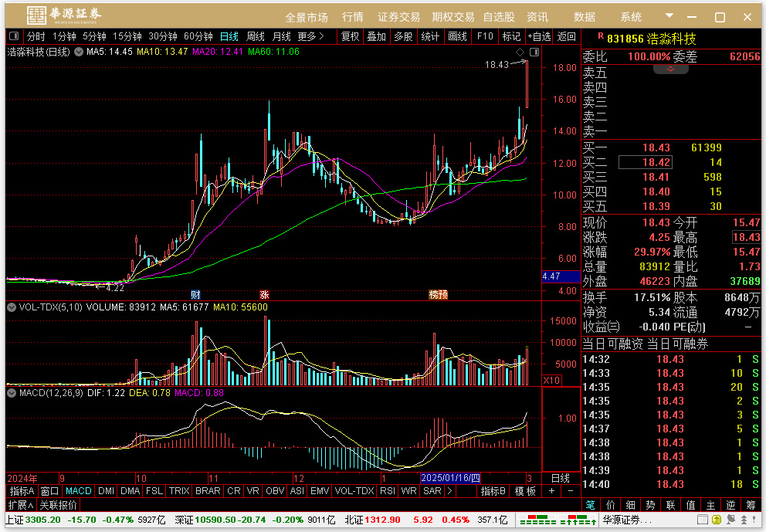Expand the order book depth chevron
This screenshot has height=532, width=766.
coord(671,69)
